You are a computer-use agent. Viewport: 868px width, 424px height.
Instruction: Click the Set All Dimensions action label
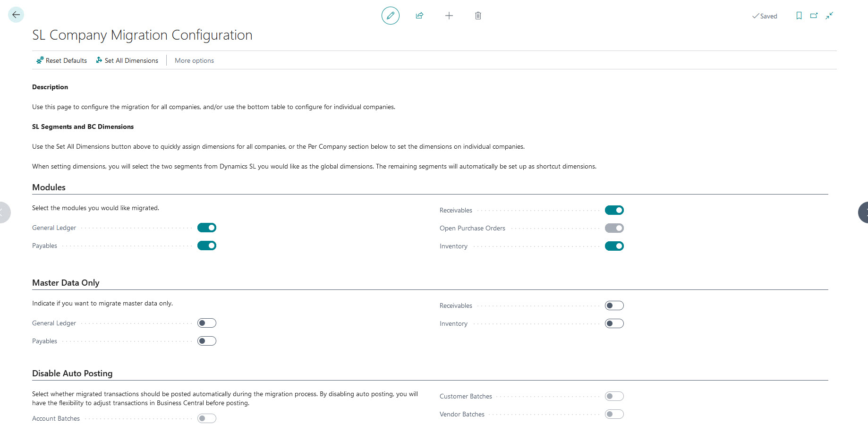[x=131, y=60]
